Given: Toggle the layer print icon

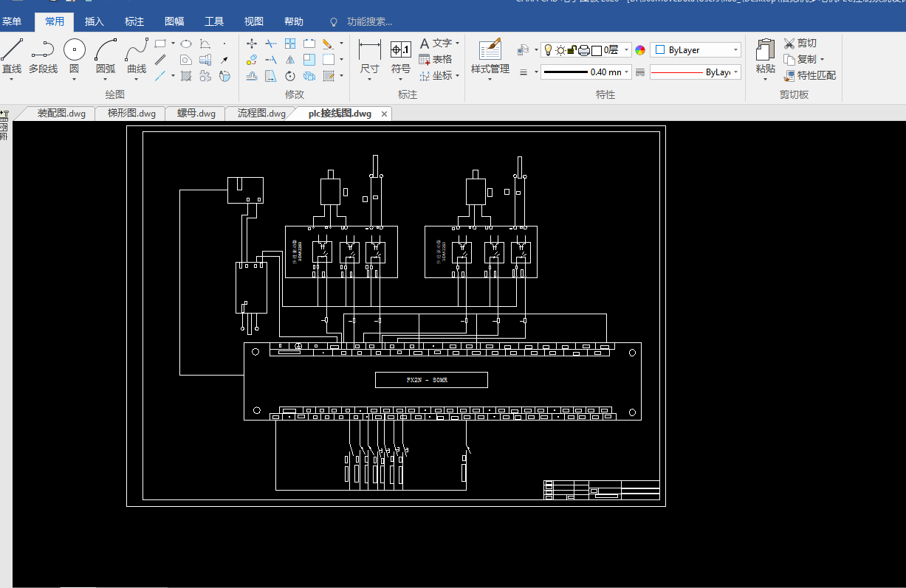Looking at the screenshot, I should click(583, 50).
